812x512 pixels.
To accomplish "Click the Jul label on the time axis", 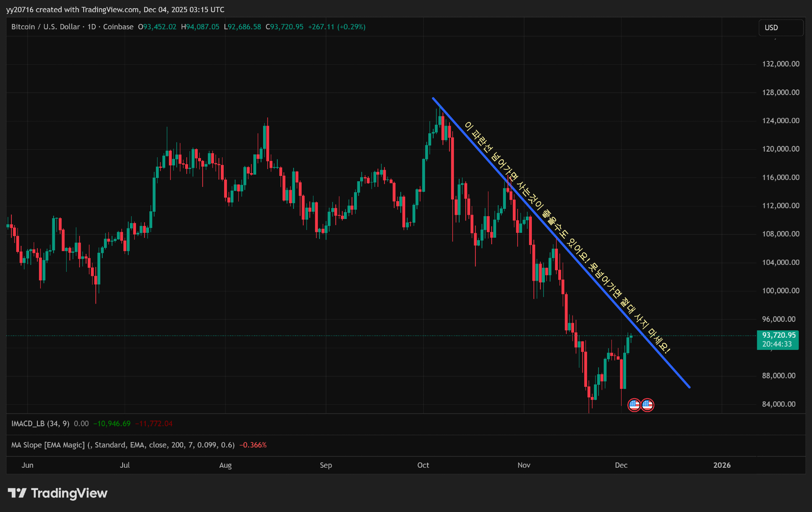I will pos(125,465).
